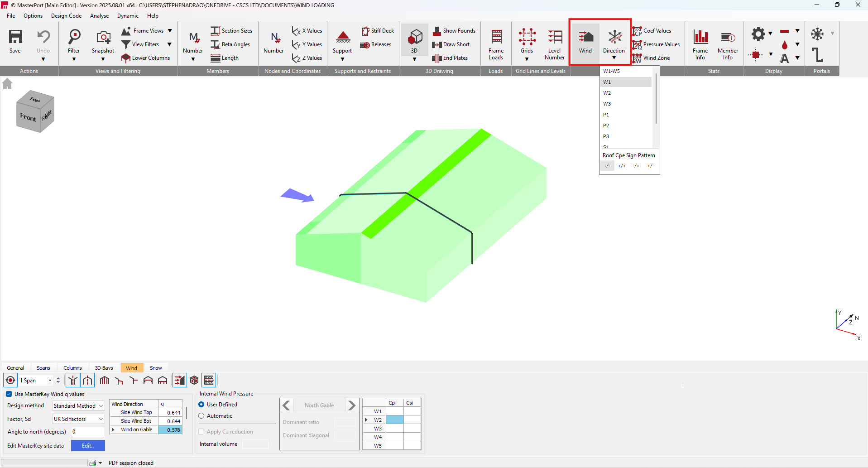Show node X Values
The height and width of the screenshot is (468, 868).
(x=307, y=31)
